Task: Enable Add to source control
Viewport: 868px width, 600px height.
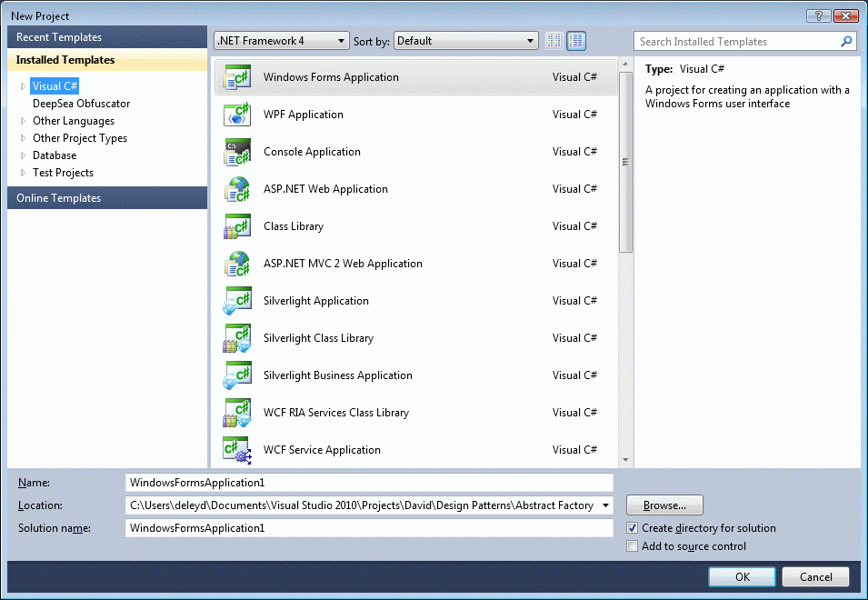Action: pyautogui.click(x=632, y=546)
